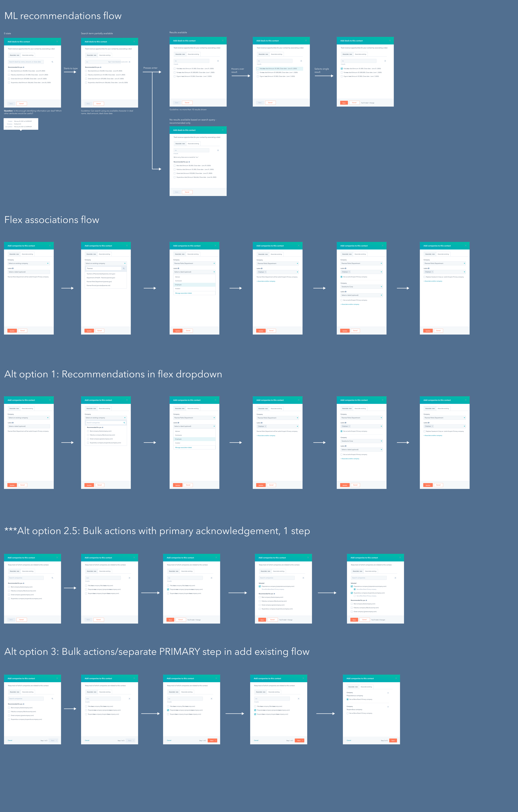Select 'Investor' label option in Flex associations flow
This screenshot has height=812, width=518.
(x=178, y=289)
